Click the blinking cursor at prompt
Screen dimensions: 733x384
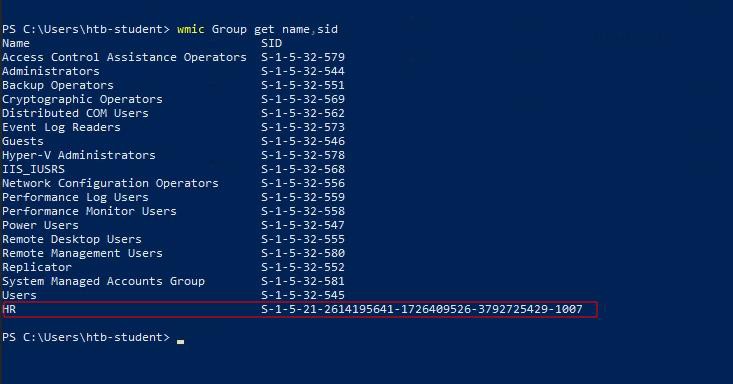tap(180, 341)
